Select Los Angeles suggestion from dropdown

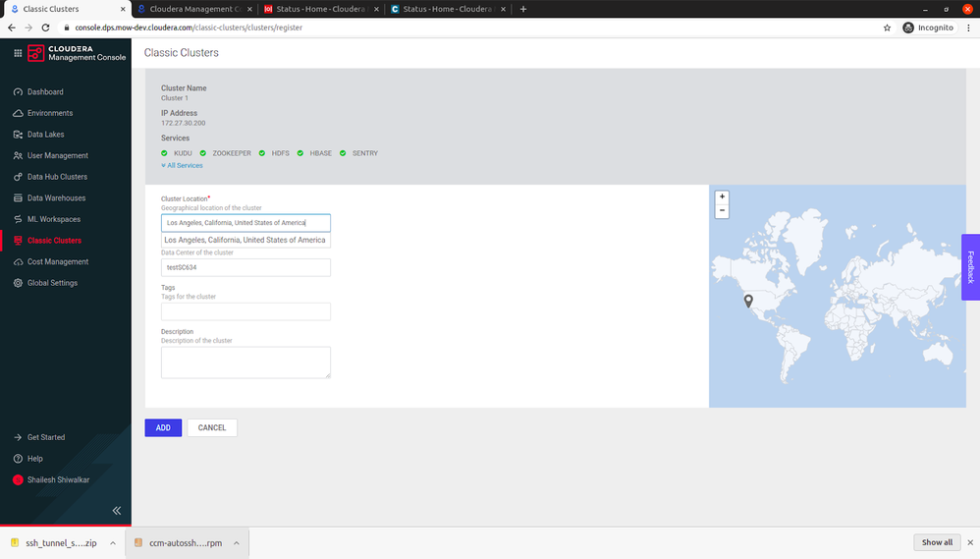[245, 240]
